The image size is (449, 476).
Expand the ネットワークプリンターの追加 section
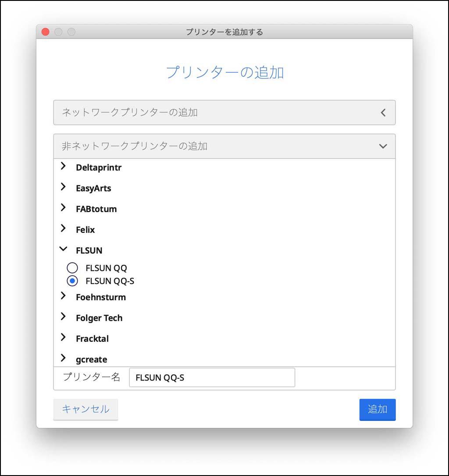tap(224, 113)
